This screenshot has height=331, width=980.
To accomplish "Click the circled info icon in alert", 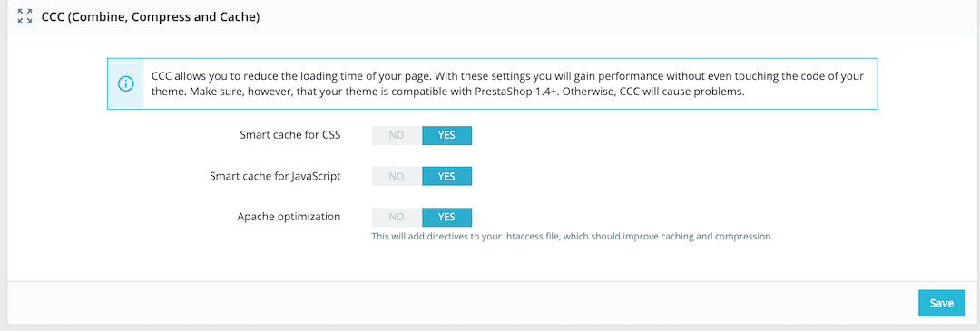I will pyautogui.click(x=125, y=83).
